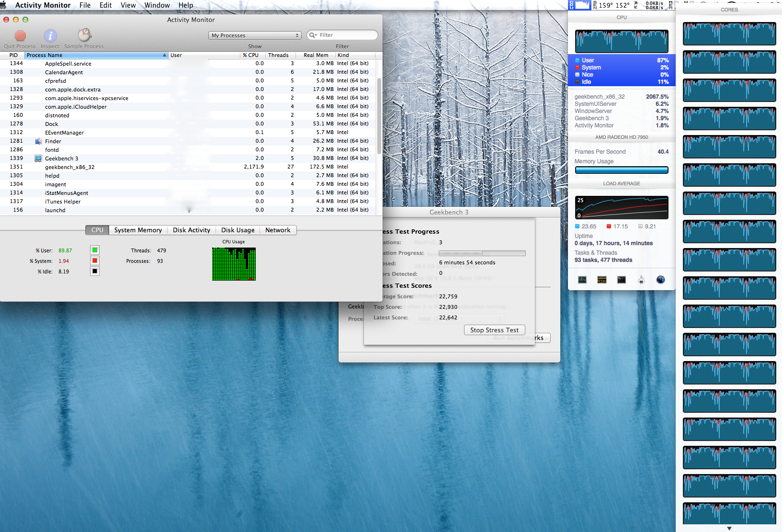This screenshot has height=532, width=782.
Task: Click the Inspect info icon in toolbar
Action: point(50,35)
